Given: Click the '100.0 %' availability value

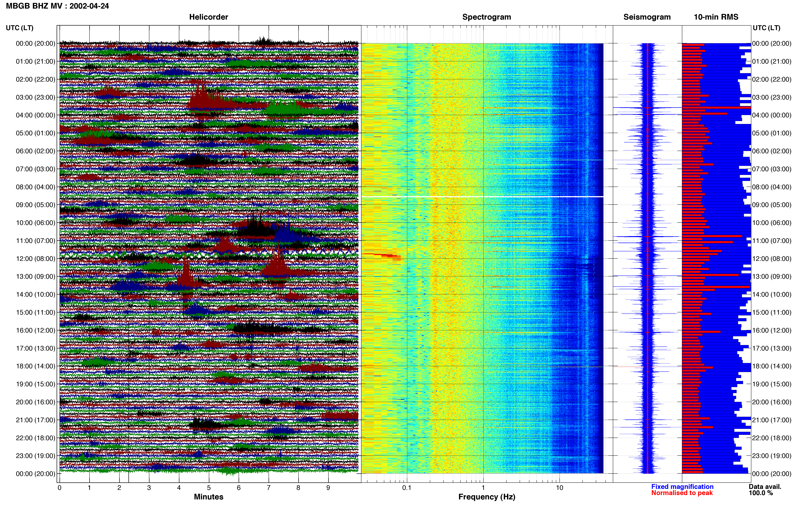Looking at the screenshot, I should 761,493.
